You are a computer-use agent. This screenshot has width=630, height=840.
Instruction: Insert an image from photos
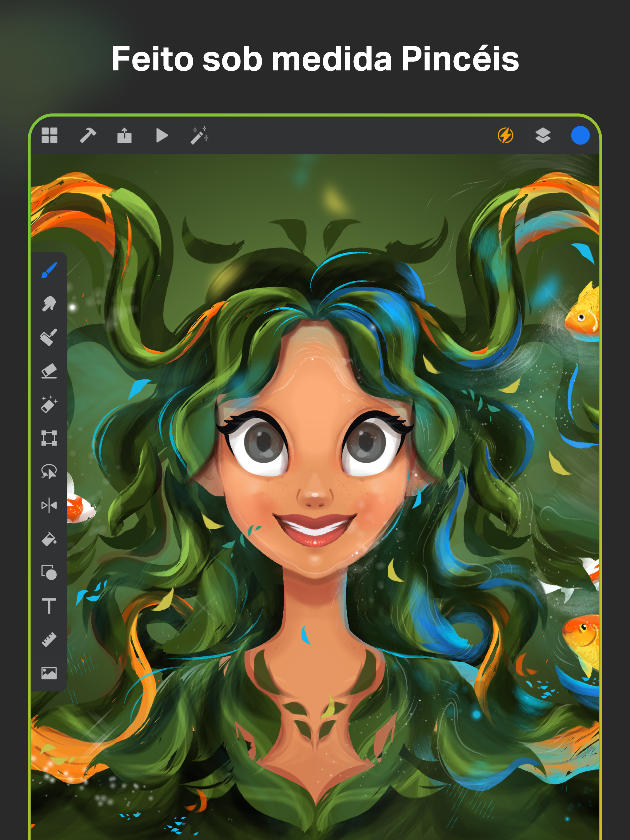coord(49,673)
